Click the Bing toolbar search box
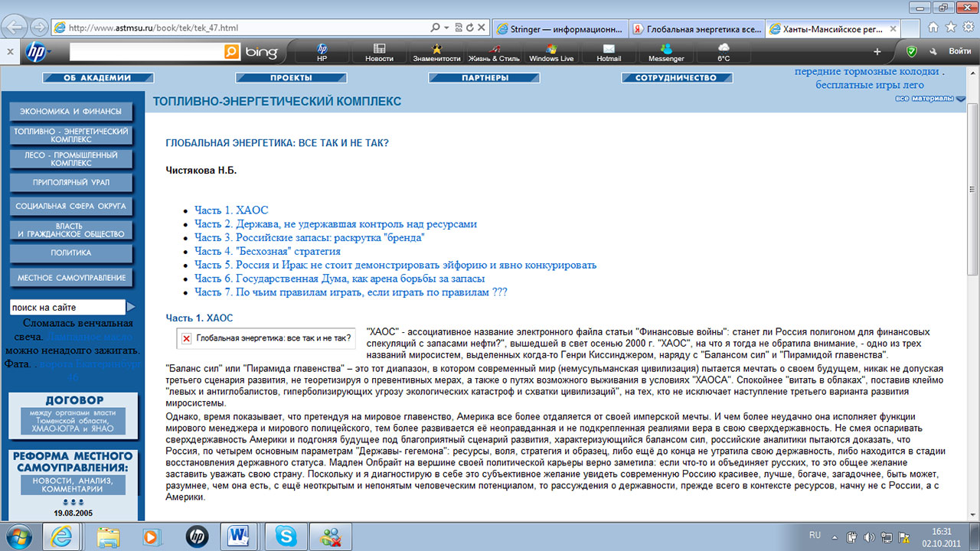 (x=145, y=52)
